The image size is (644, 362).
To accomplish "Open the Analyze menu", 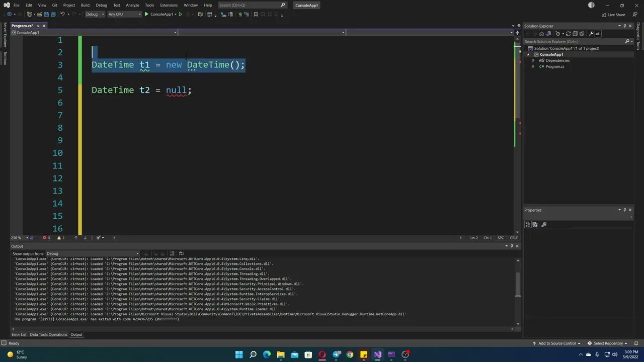I will (132, 5).
